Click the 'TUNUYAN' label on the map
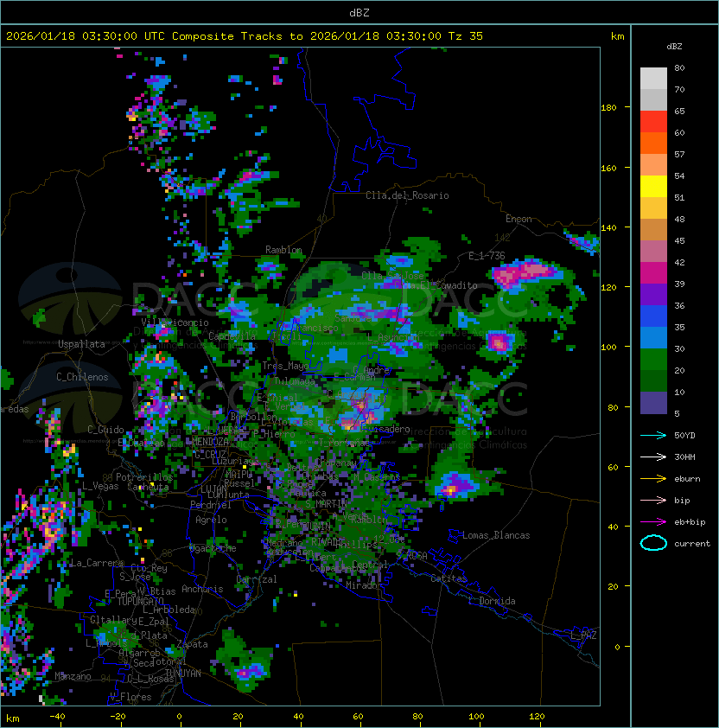This screenshot has height=728, width=719. pyautogui.click(x=183, y=674)
